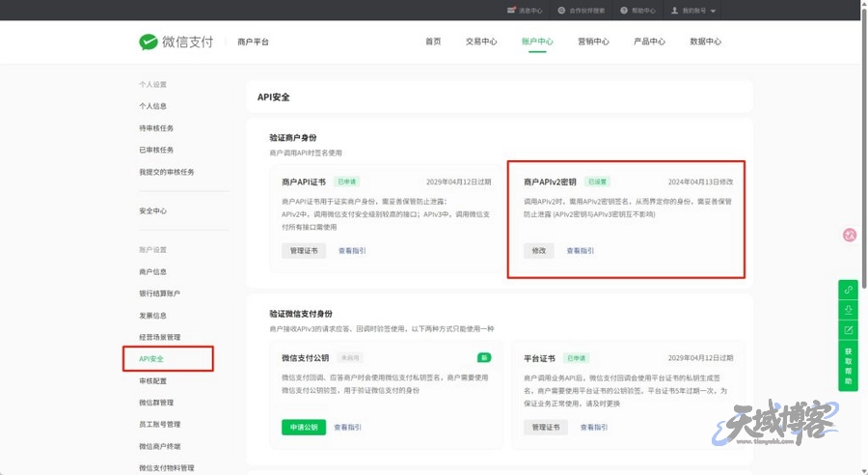The height and width of the screenshot is (475, 868).
Task: Click the 2024年04月13日修改 date text
Action: click(700, 182)
